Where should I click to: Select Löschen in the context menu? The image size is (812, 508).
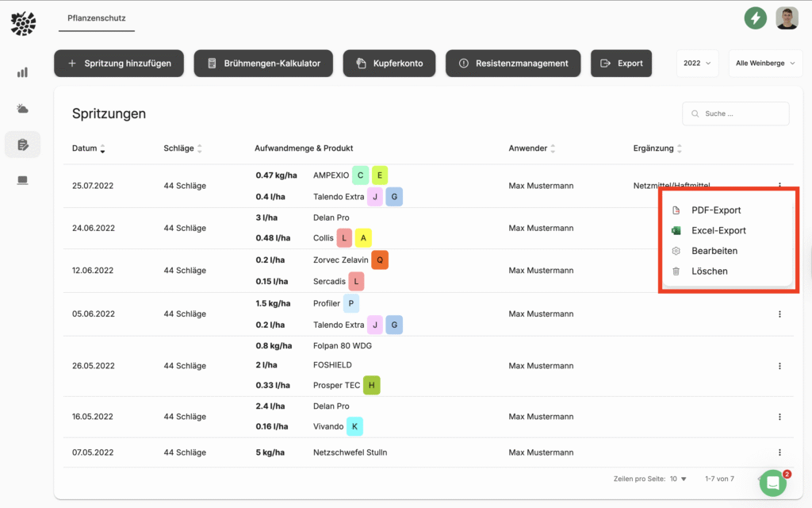pos(709,271)
